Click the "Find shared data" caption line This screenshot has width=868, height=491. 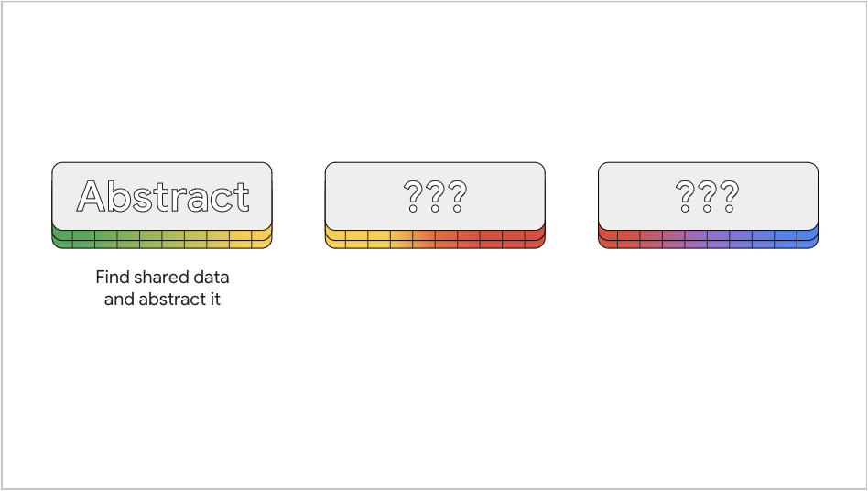point(162,277)
